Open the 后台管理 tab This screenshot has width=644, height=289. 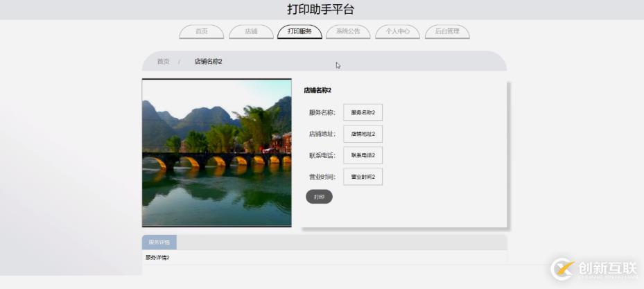coord(447,32)
